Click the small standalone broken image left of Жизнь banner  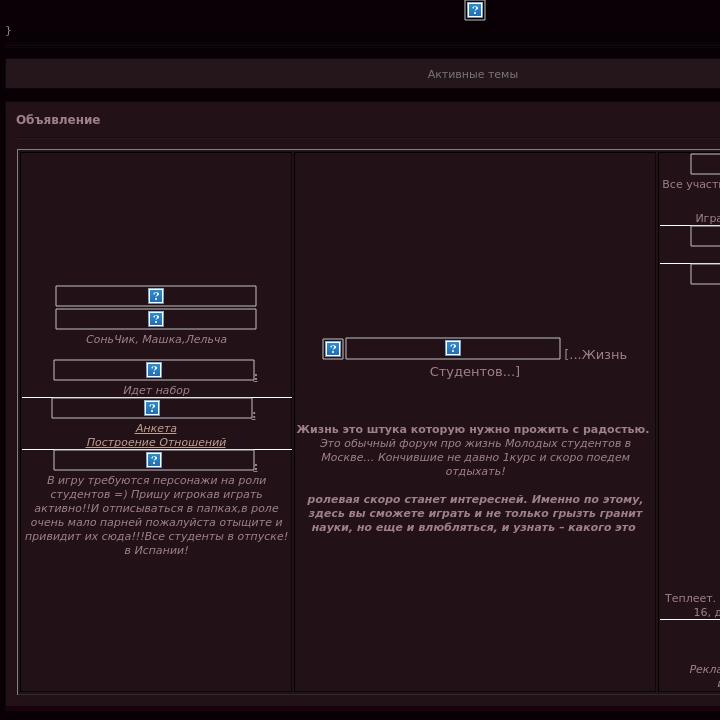tap(333, 349)
